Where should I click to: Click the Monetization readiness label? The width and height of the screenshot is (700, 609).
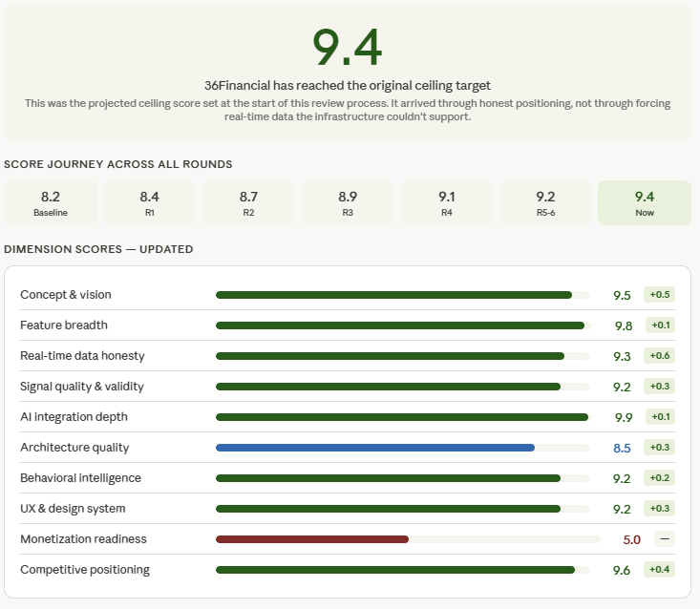[83, 539]
